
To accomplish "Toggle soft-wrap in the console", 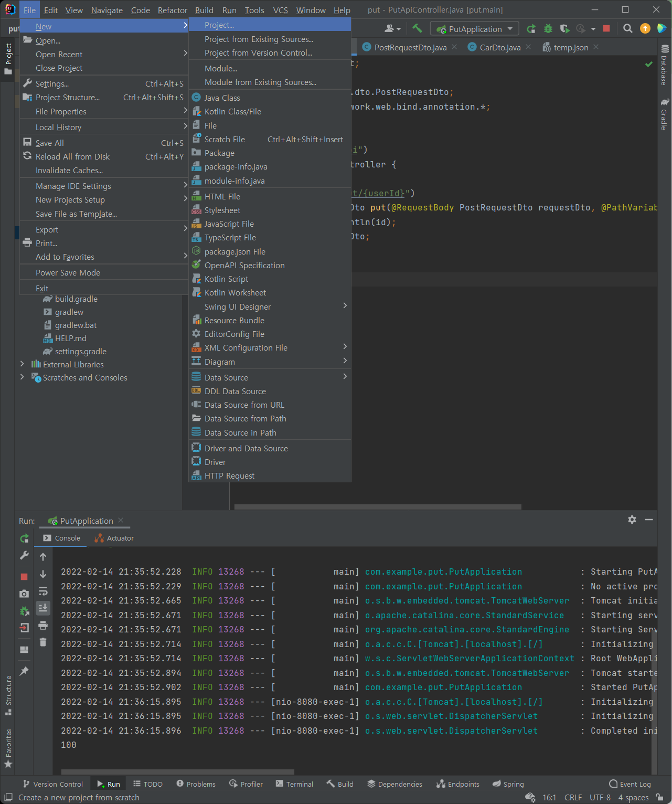I will [43, 591].
